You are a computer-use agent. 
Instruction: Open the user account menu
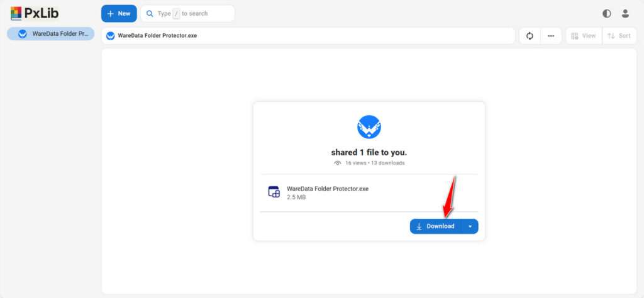coord(625,13)
